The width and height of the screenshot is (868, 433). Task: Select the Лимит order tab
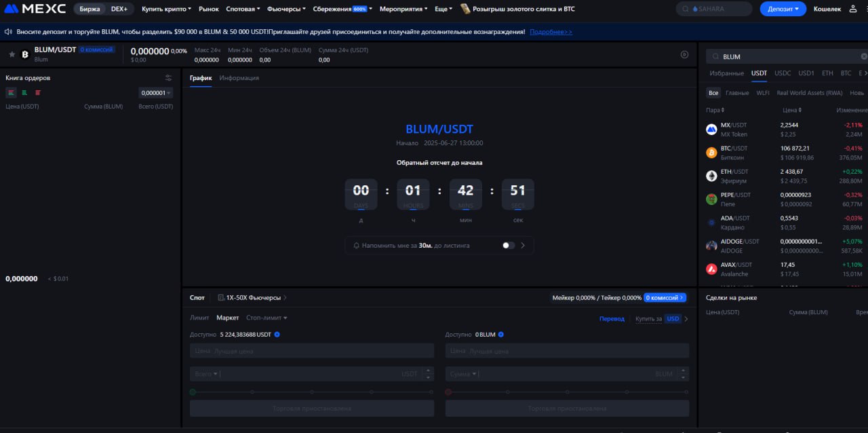pyautogui.click(x=199, y=318)
